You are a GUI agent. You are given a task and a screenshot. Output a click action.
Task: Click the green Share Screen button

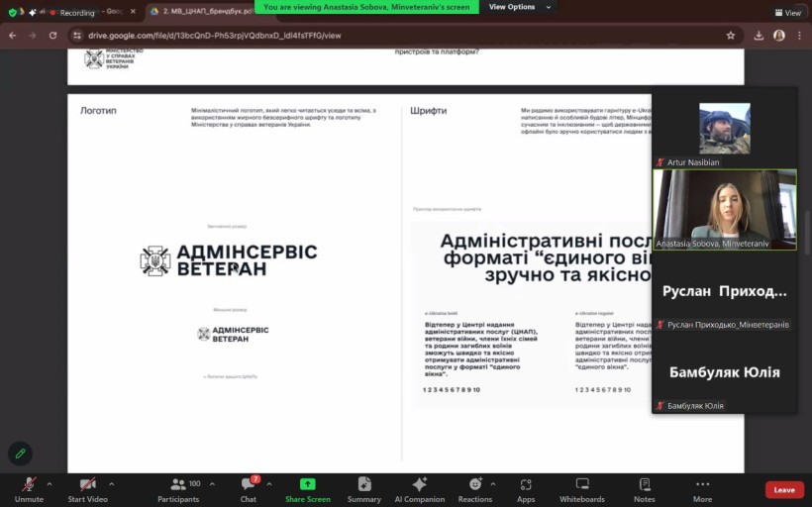click(308, 490)
